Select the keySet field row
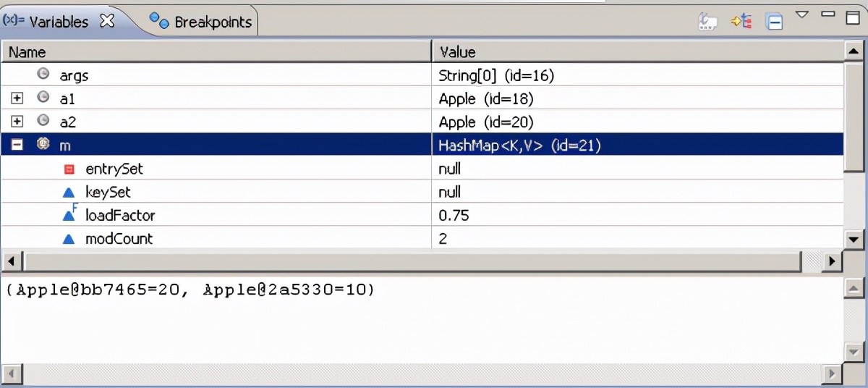The image size is (868, 388). [x=422, y=191]
